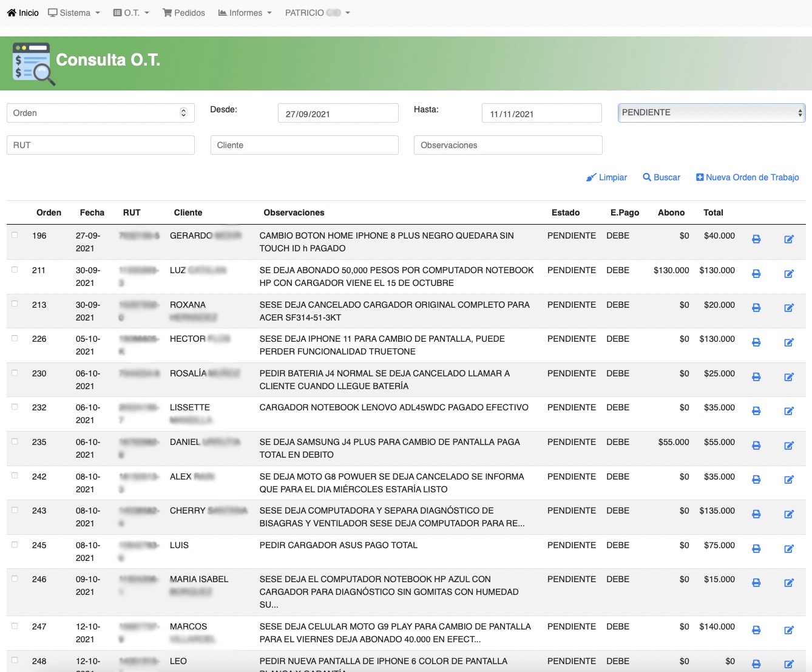The width and height of the screenshot is (812, 672).
Task: Check the box beside order 226
Action: click(x=15, y=338)
